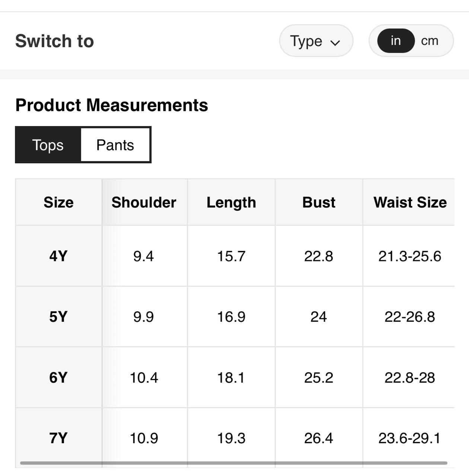469x476 pixels.
Task: Select the in unit option
Action: [x=396, y=41]
